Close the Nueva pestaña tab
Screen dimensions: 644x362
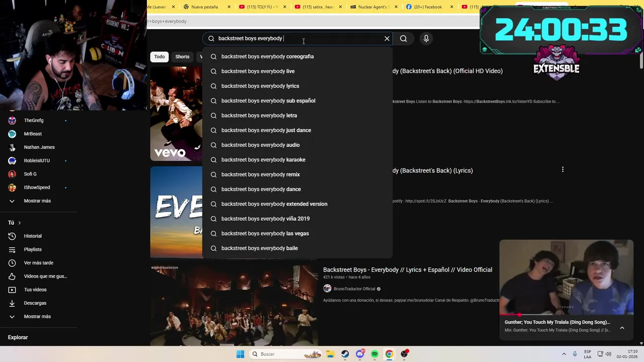[x=229, y=7]
